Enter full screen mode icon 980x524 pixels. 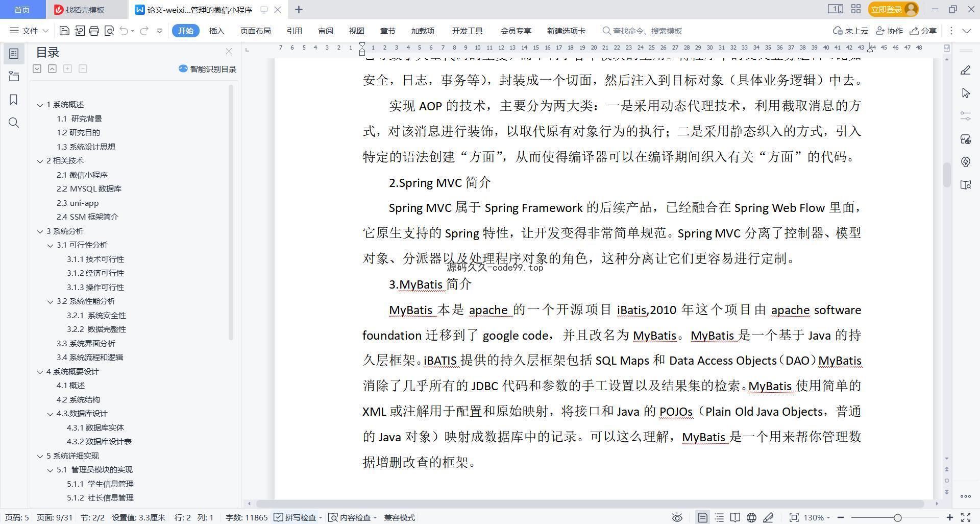coord(966,517)
